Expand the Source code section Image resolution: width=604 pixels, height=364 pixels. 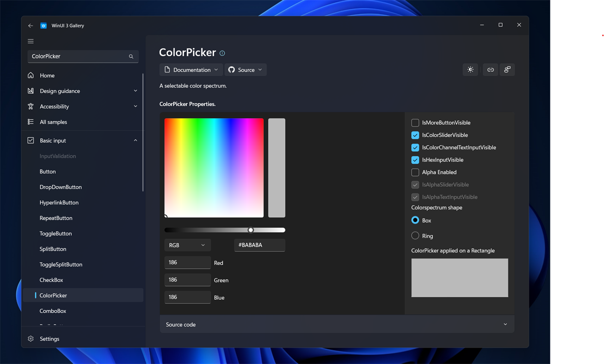[505, 324]
